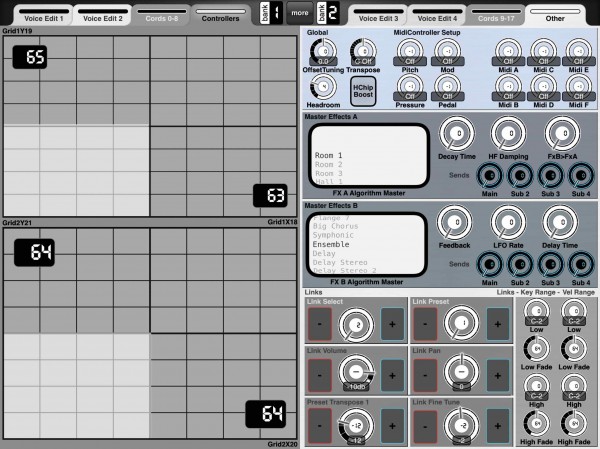Decrease Preset Transpose 1 with minus button
Screen dimensions: 600x449
click(x=320, y=426)
